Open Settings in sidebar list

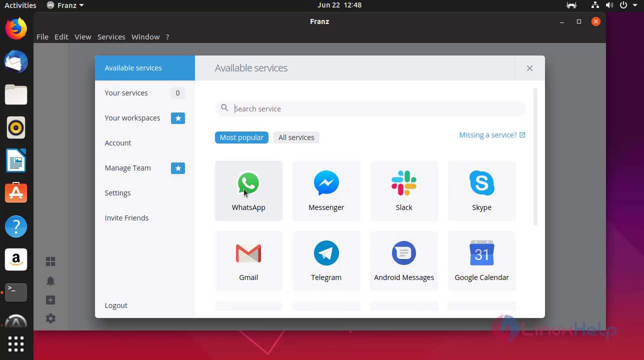tap(145, 193)
